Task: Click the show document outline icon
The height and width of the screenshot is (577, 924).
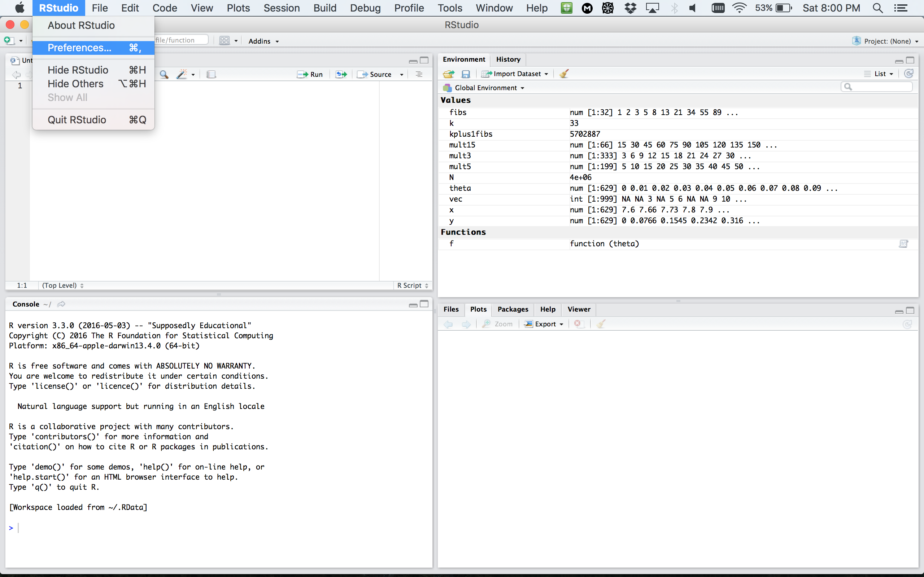Action: tap(419, 74)
